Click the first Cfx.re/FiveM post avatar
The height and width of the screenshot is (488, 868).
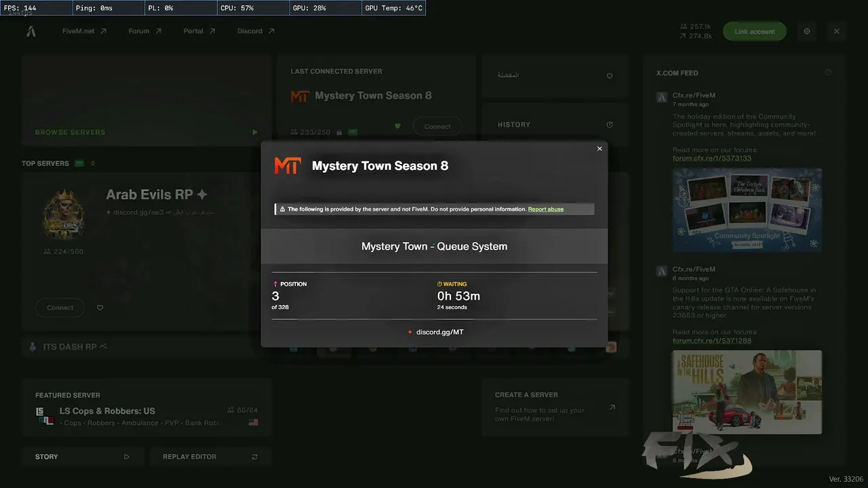pos(662,97)
